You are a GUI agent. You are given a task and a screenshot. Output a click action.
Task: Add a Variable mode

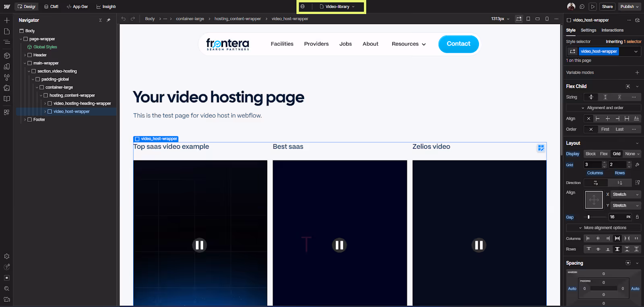(637, 73)
